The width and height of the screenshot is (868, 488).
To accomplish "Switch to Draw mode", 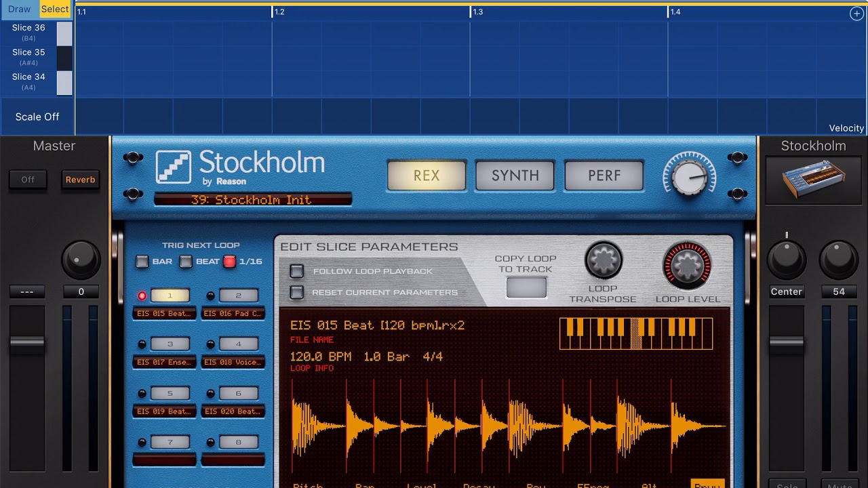I will (x=19, y=9).
